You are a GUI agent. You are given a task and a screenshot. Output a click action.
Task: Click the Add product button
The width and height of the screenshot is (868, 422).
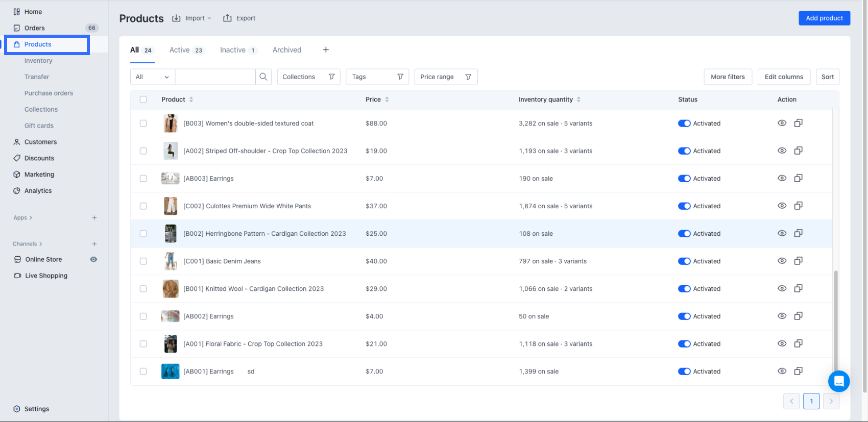[x=824, y=18]
